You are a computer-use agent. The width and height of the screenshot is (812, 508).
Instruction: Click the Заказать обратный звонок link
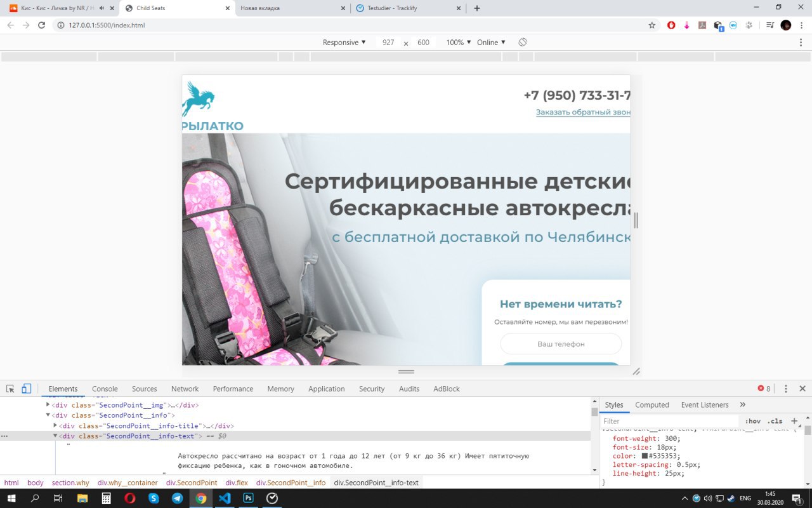coord(583,112)
